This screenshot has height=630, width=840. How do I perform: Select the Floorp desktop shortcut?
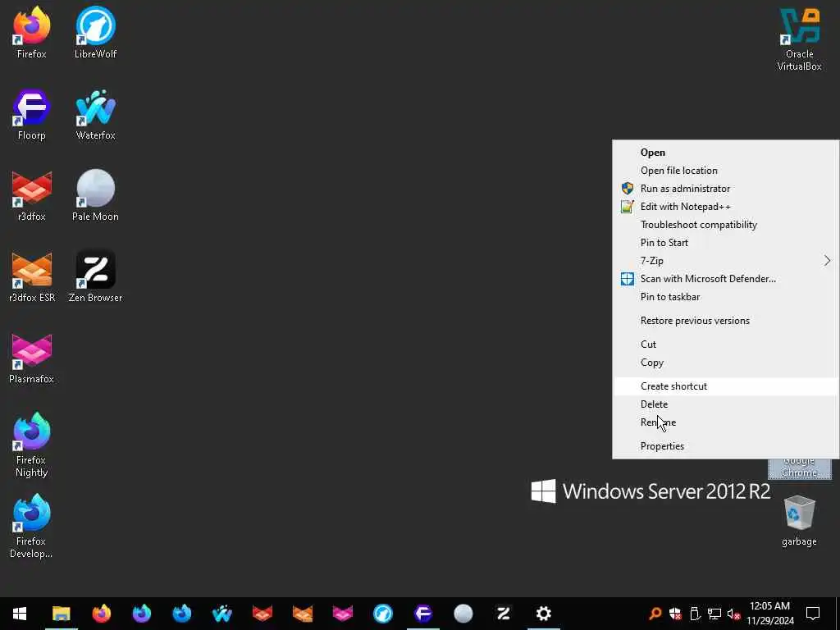pyautogui.click(x=32, y=114)
